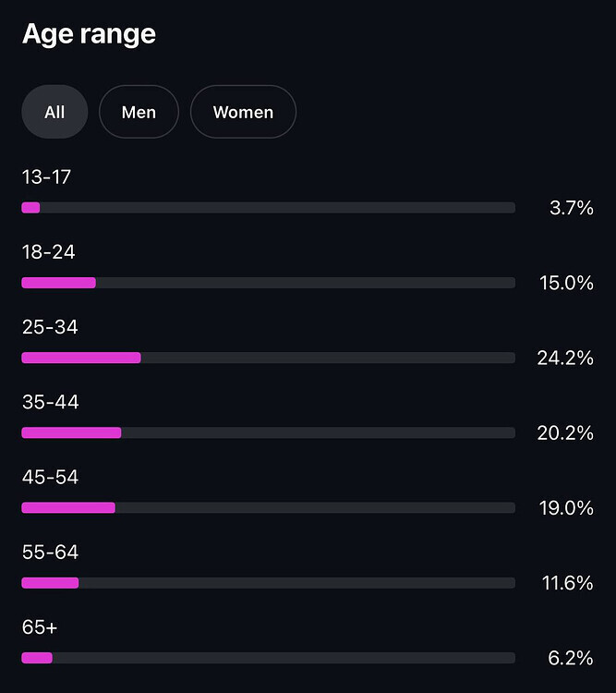Screen dimensions: 616x693
Task: Click the Age range heading
Action: click(89, 34)
